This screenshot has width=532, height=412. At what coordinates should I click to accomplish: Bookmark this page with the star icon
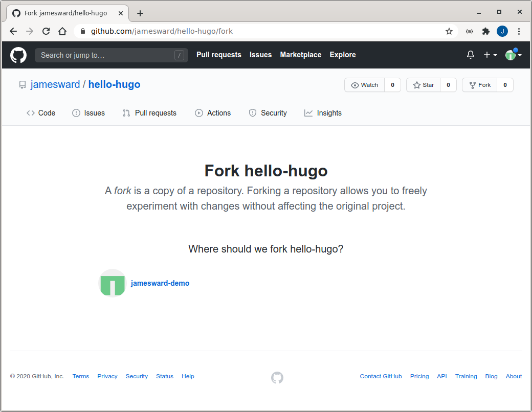(449, 31)
